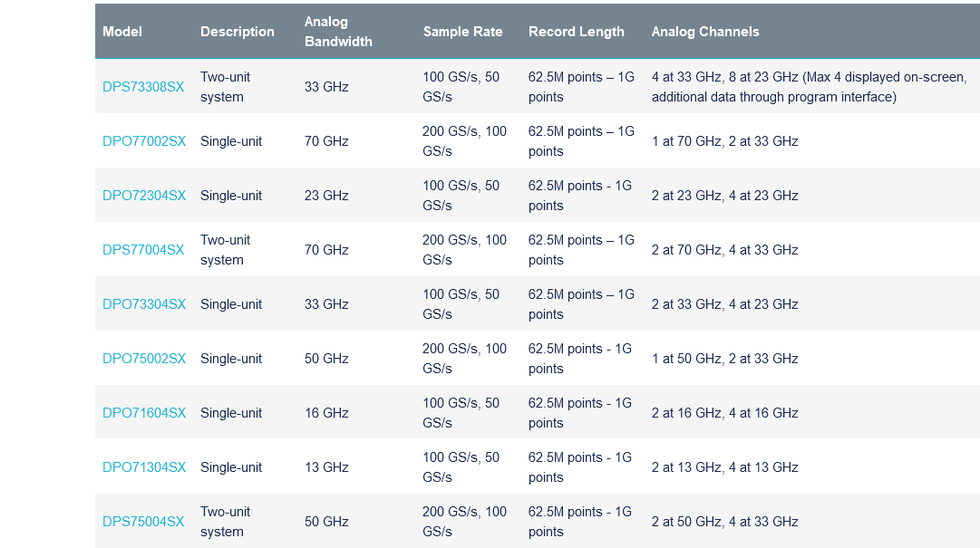Click record length cell of DPO71604SX row

580,412
